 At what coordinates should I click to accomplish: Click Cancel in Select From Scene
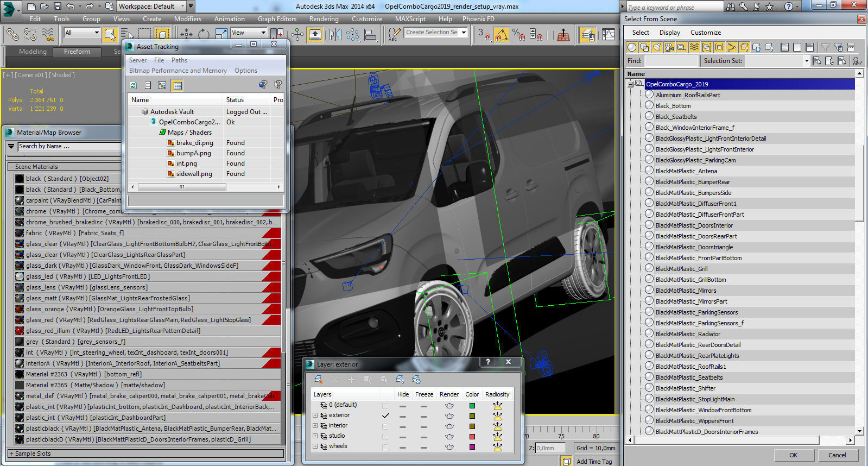[837, 455]
